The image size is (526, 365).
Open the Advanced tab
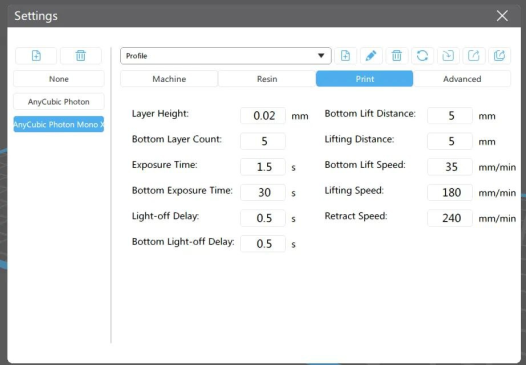pyautogui.click(x=462, y=79)
